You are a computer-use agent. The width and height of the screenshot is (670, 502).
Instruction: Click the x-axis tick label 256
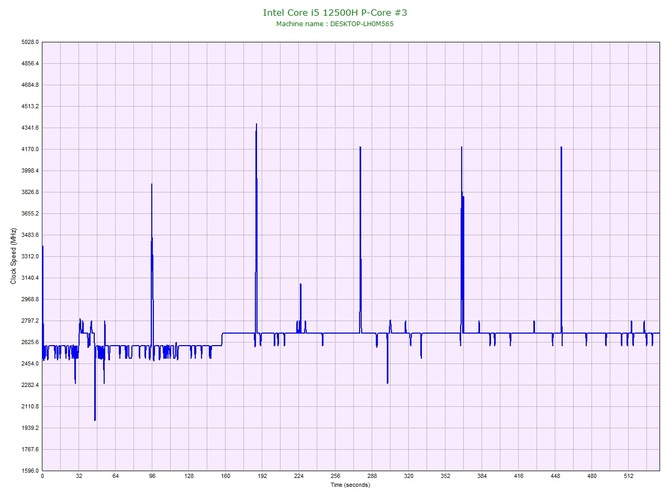pos(335,476)
